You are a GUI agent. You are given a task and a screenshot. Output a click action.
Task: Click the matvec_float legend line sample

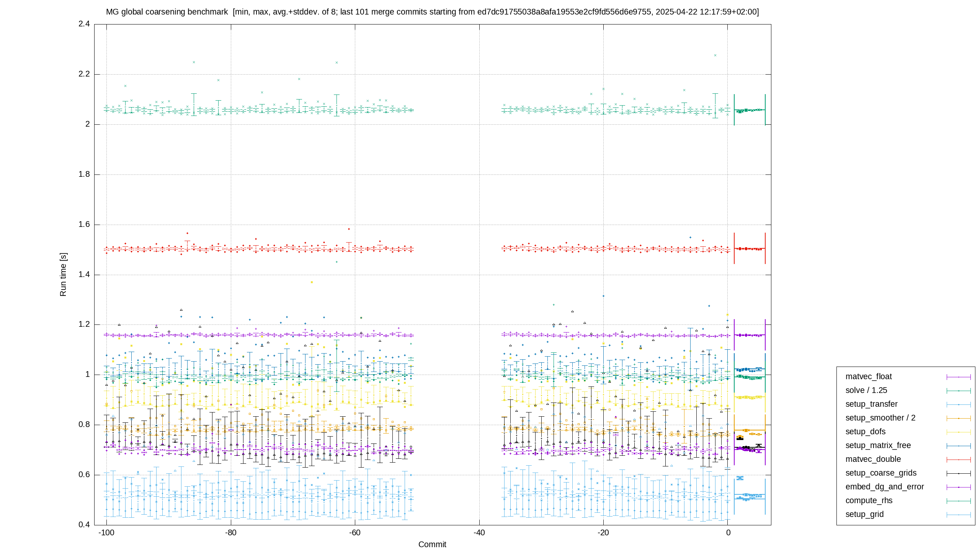pyautogui.click(x=959, y=377)
